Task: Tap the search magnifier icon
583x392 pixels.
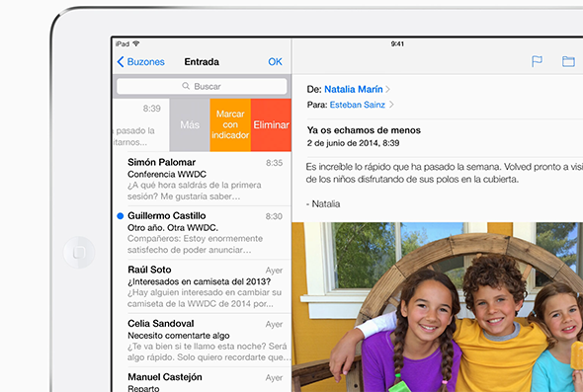Action: click(186, 86)
